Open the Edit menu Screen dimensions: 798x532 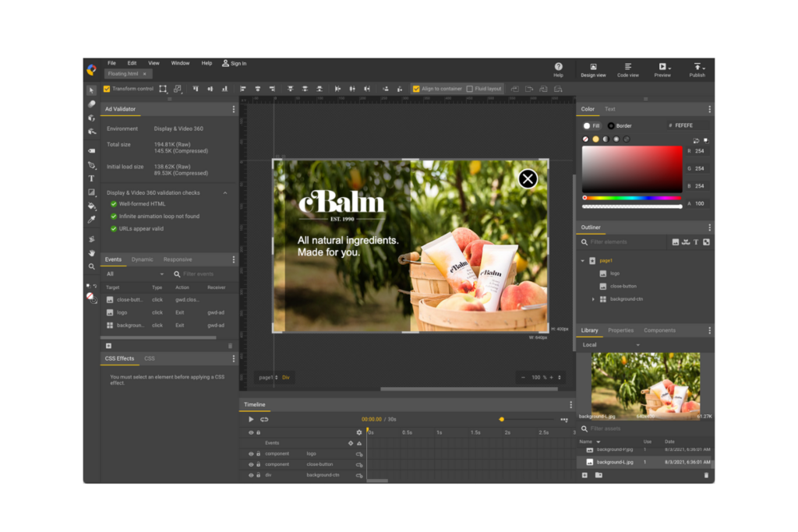(x=132, y=64)
